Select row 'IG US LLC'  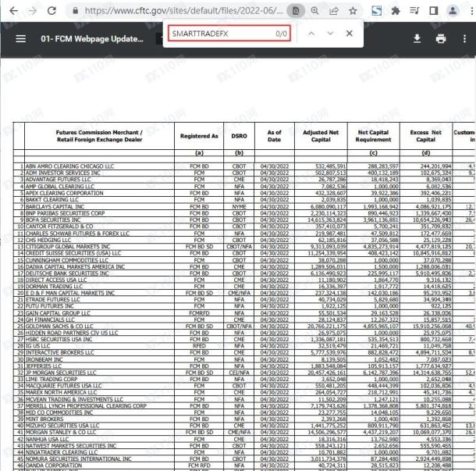(x=243, y=346)
